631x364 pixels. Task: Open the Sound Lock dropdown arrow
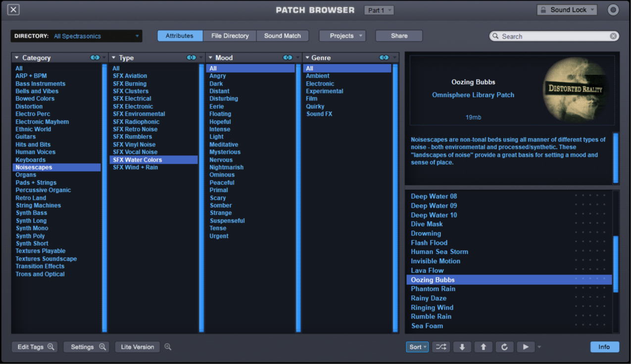[592, 10]
